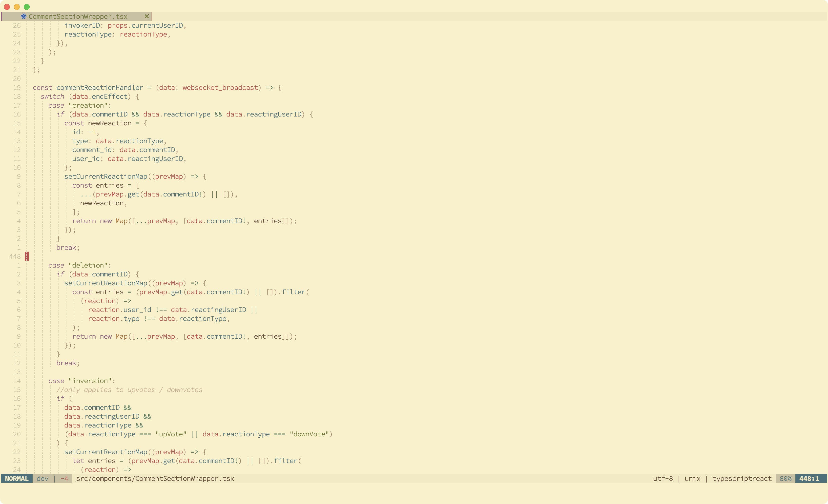
Task: Click the 80% scroll position indicator
Action: click(x=785, y=479)
